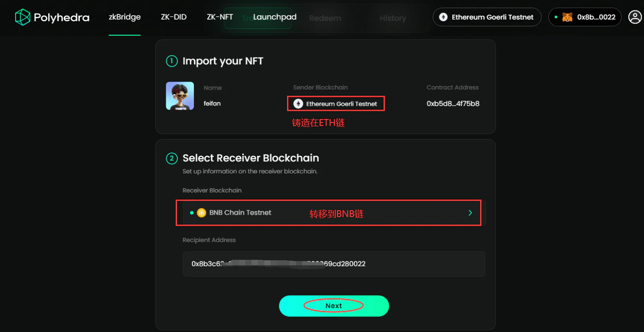Click the MetaMask fox wallet icon
The image size is (644, 332).
(567, 17)
